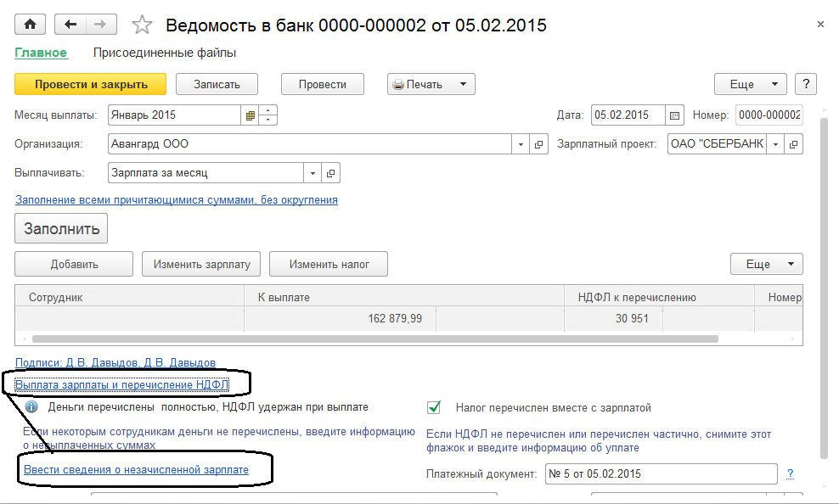Expand the Организация dropdown list
This screenshot has height=504, width=839.
[521, 144]
